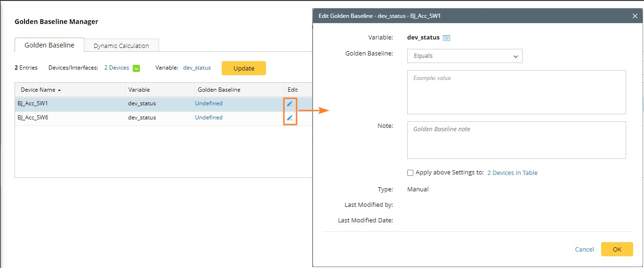Click the Cancel link
The image size is (644, 268).
click(x=584, y=249)
